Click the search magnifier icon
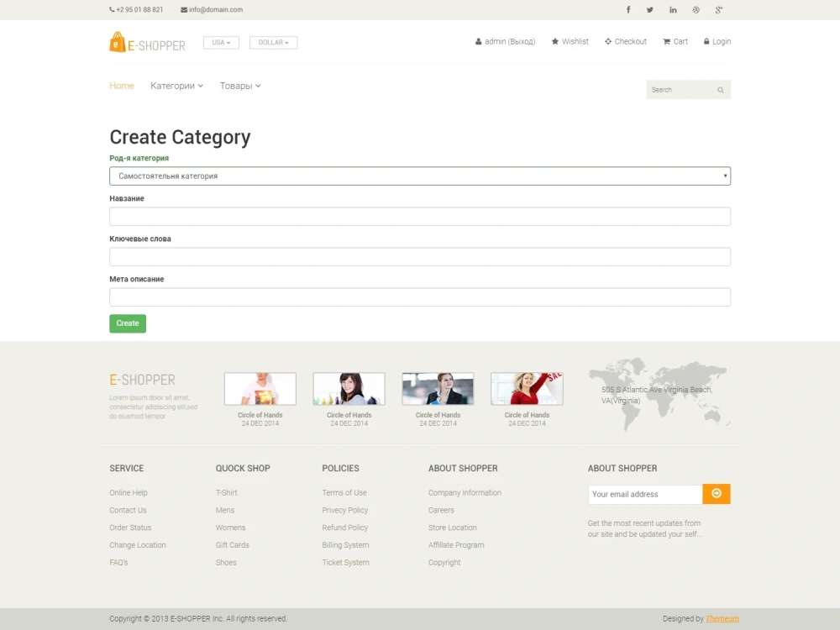The image size is (840, 630). 721,89
